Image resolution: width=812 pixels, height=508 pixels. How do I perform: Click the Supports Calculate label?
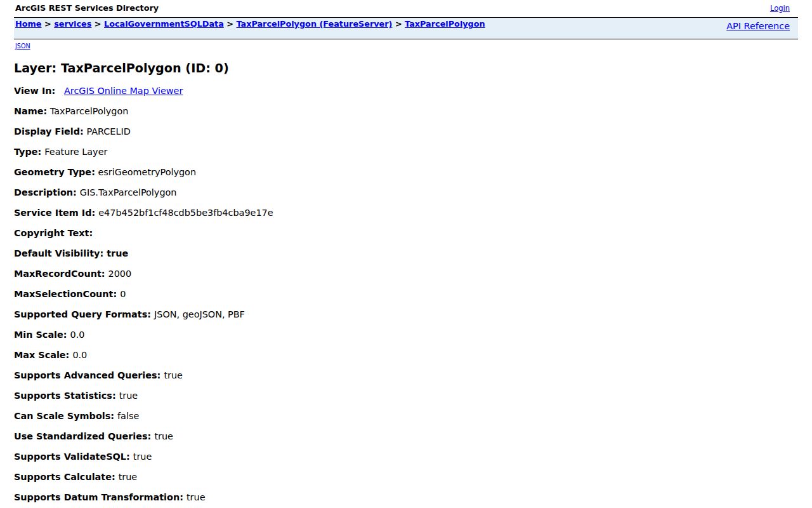tap(65, 477)
